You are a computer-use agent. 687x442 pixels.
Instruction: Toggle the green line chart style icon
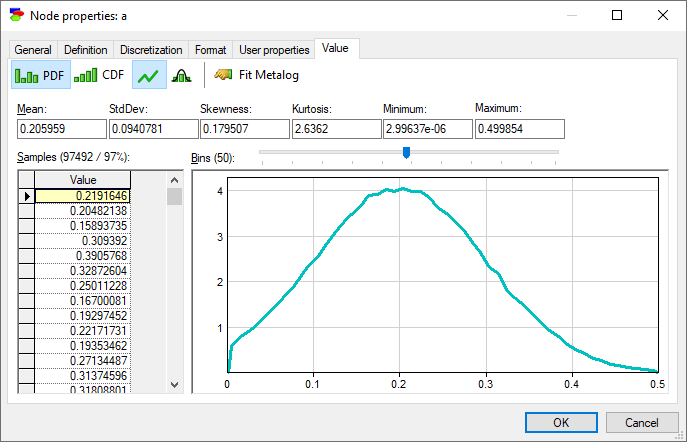[x=149, y=75]
